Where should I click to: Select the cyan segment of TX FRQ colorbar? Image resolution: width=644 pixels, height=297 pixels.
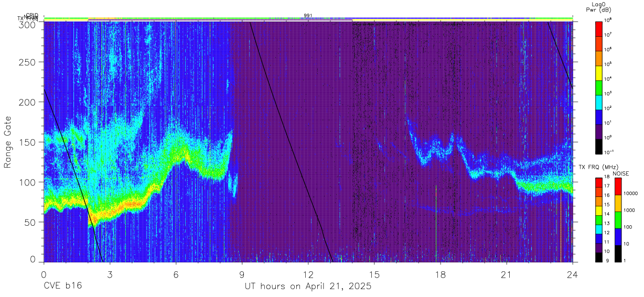pyautogui.click(x=599, y=229)
